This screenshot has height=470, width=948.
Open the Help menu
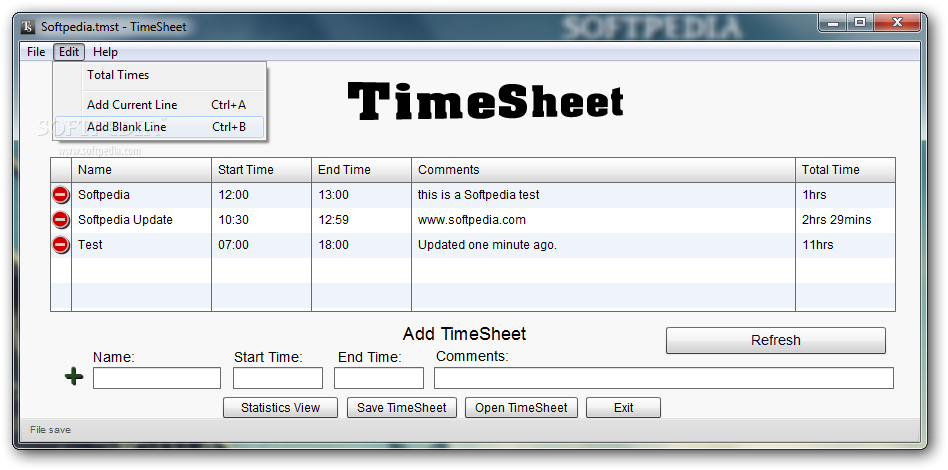pos(105,52)
